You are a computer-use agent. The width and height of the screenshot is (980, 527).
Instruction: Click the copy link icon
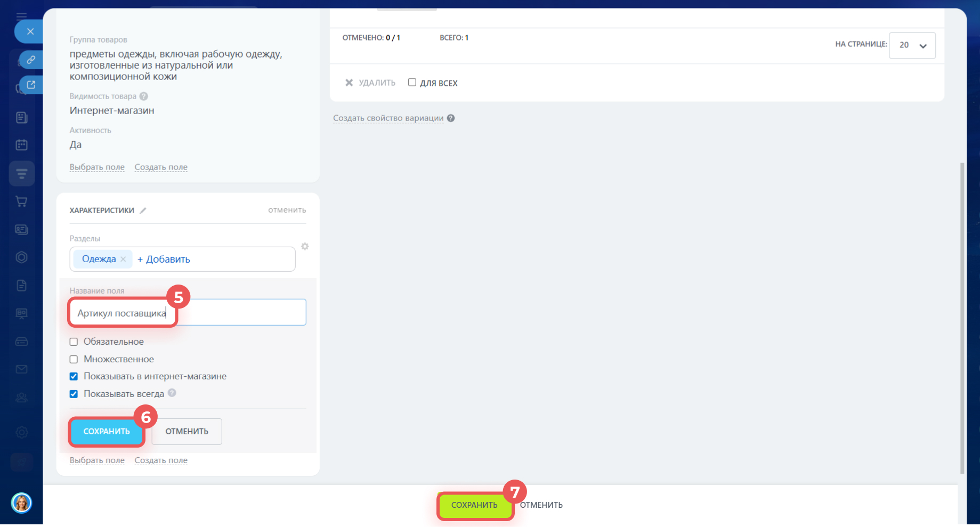[31, 60]
